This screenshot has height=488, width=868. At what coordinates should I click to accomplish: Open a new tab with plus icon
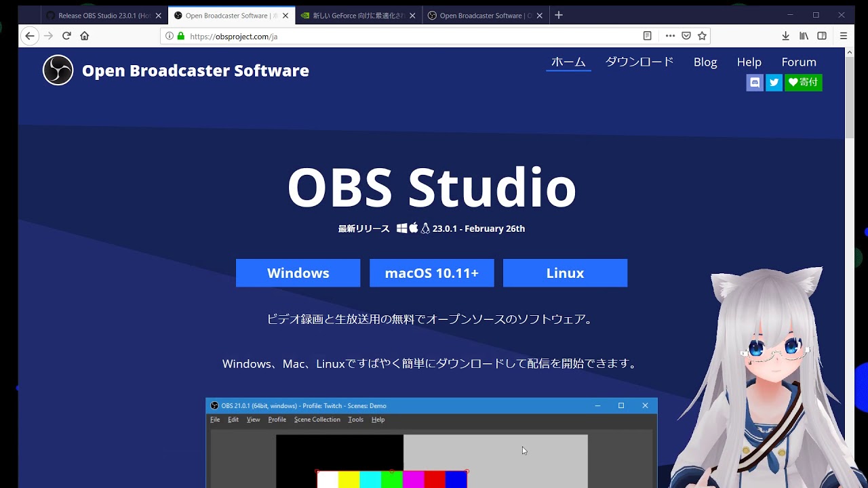[559, 15]
